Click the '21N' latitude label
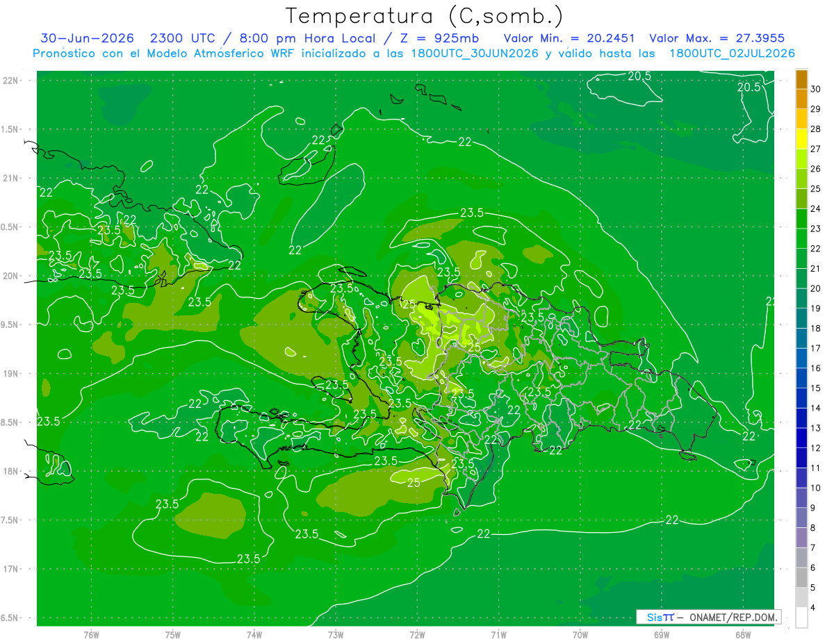The height and width of the screenshot is (644, 834). 10,179
